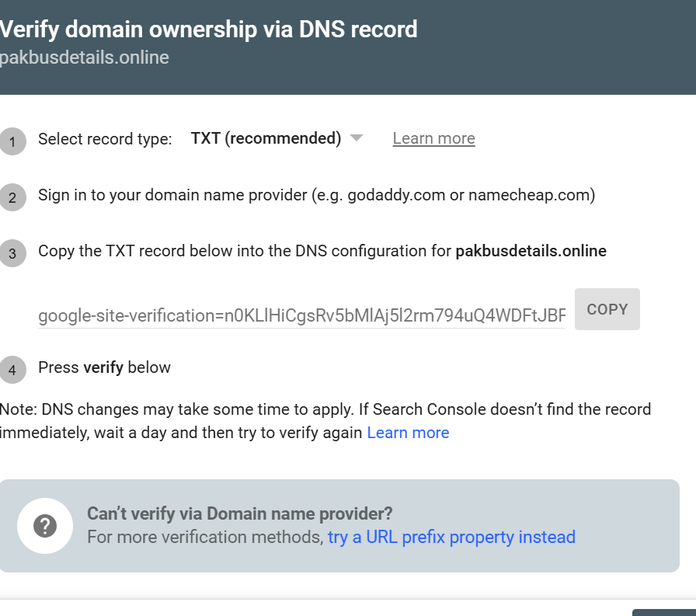The width and height of the screenshot is (696, 616).
Task: Click pakbusdetails.online subtitle in header
Action: (84, 57)
